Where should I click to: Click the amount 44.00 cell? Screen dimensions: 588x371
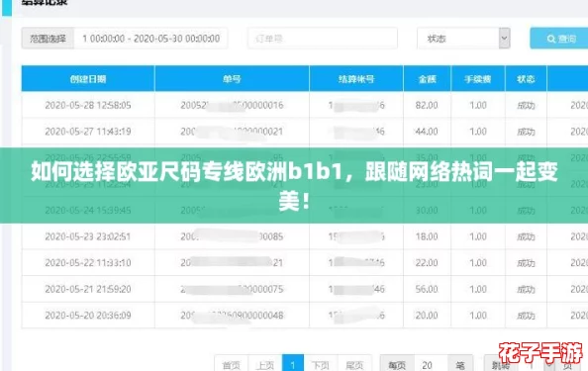(x=427, y=132)
